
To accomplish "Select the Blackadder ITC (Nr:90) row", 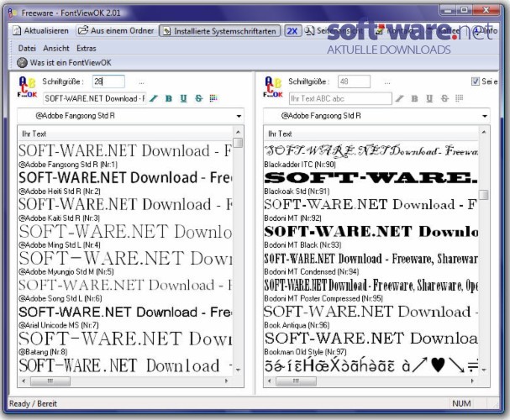I will coord(371,156).
